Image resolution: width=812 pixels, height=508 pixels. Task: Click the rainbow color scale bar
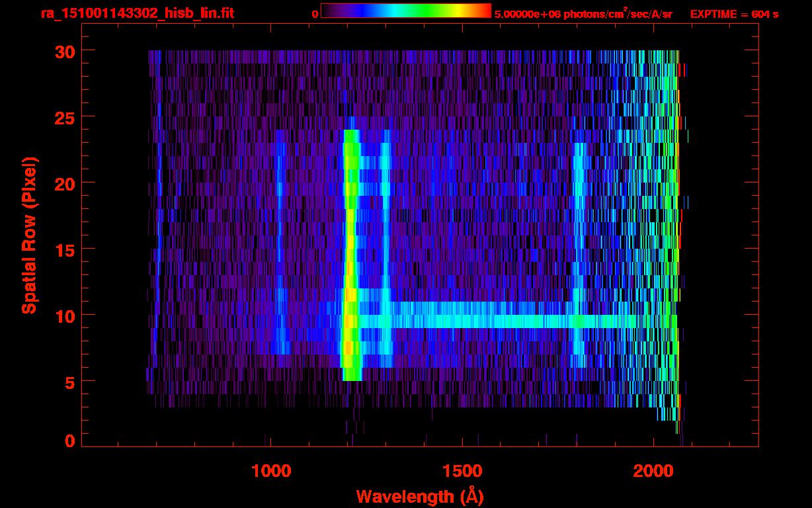405,11
